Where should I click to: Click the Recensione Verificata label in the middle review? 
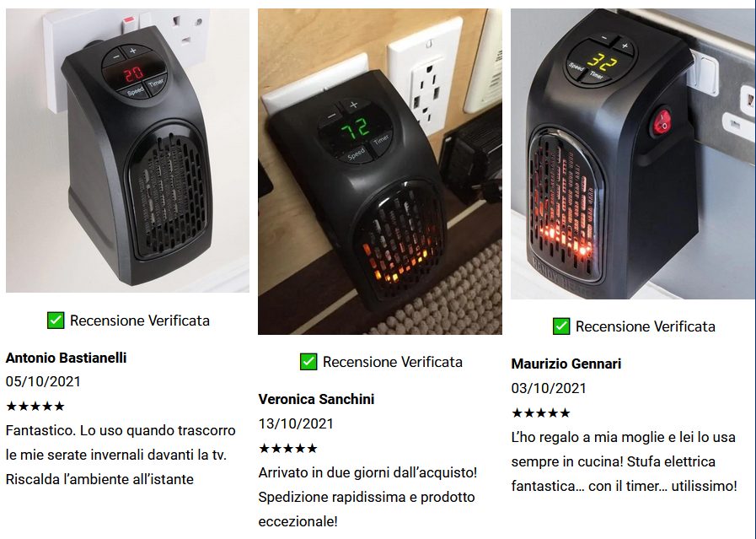(x=393, y=362)
